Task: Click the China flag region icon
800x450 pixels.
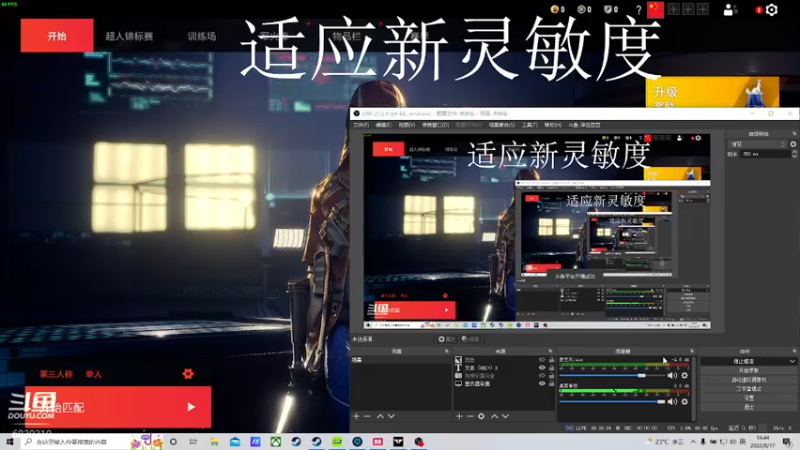Action: pos(655,10)
